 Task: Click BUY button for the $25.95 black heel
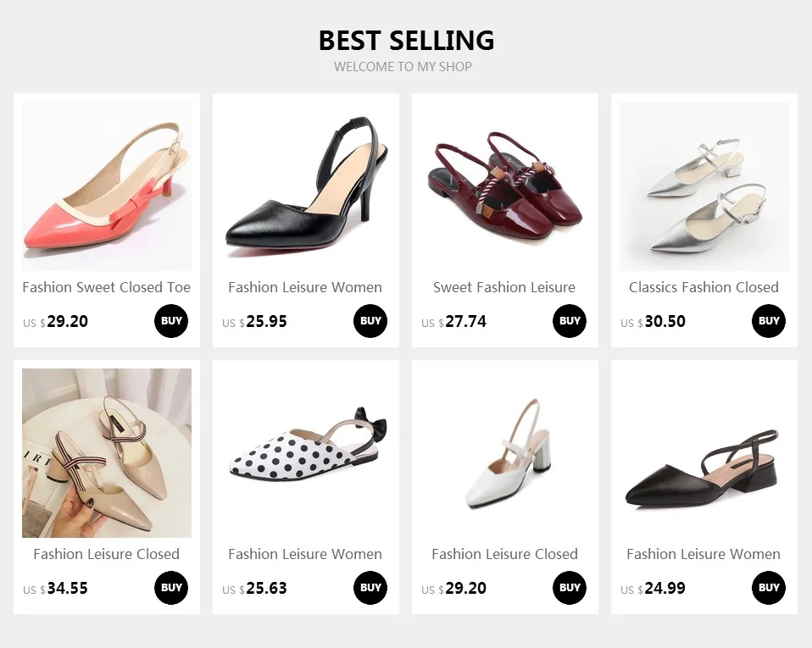pyautogui.click(x=370, y=321)
